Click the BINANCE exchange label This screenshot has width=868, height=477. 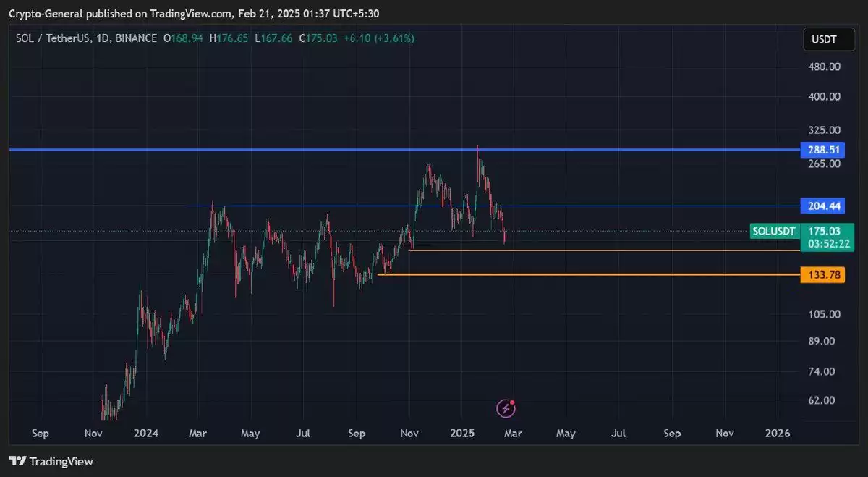136,38
